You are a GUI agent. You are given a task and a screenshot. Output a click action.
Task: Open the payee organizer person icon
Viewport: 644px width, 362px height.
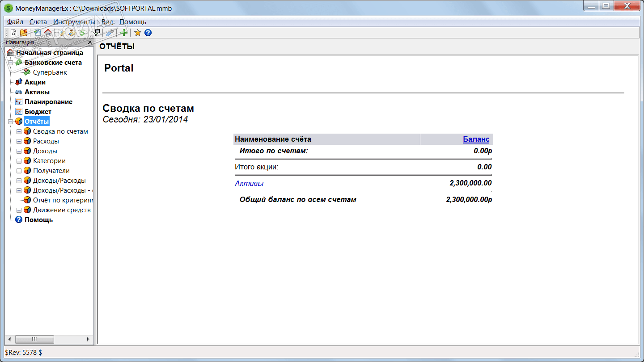(x=71, y=33)
